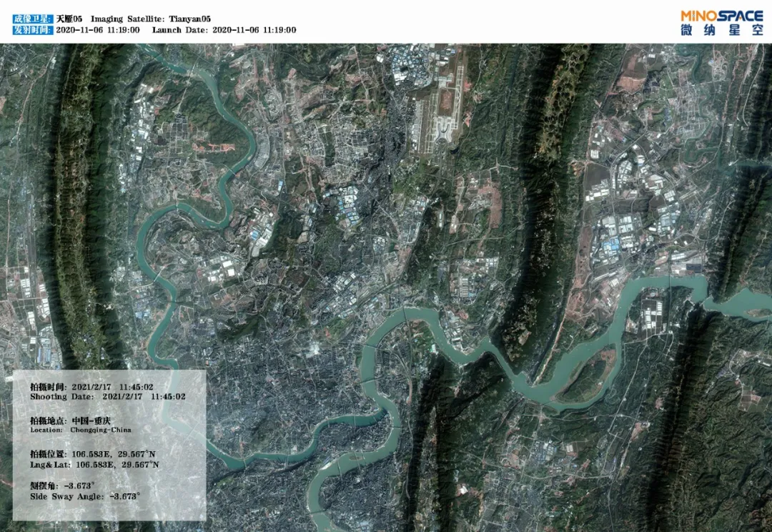Click the 成像卫星 blue label

[32, 19]
